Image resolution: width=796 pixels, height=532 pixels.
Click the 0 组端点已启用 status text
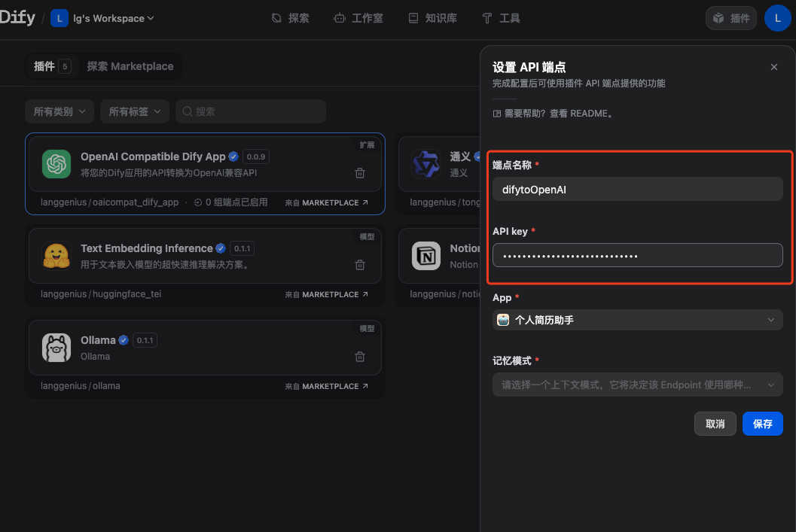(231, 202)
